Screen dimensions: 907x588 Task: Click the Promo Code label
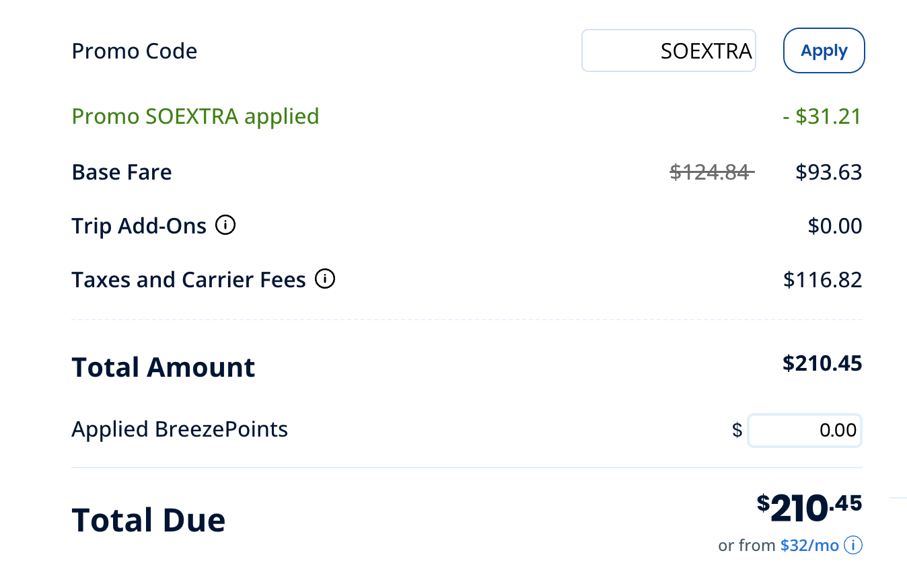click(134, 51)
